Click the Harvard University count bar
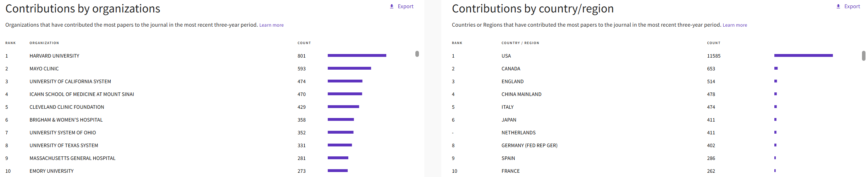This screenshot has width=868, height=177. pos(357,55)
